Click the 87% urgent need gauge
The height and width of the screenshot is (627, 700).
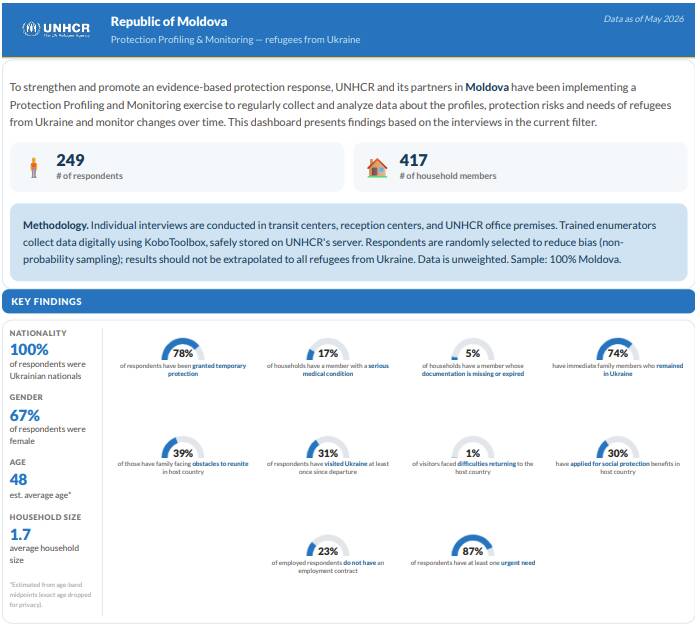473,546
